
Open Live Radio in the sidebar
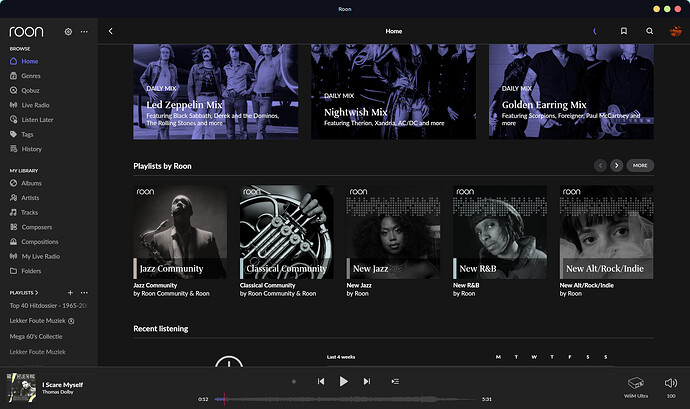(x=35, y=105)
